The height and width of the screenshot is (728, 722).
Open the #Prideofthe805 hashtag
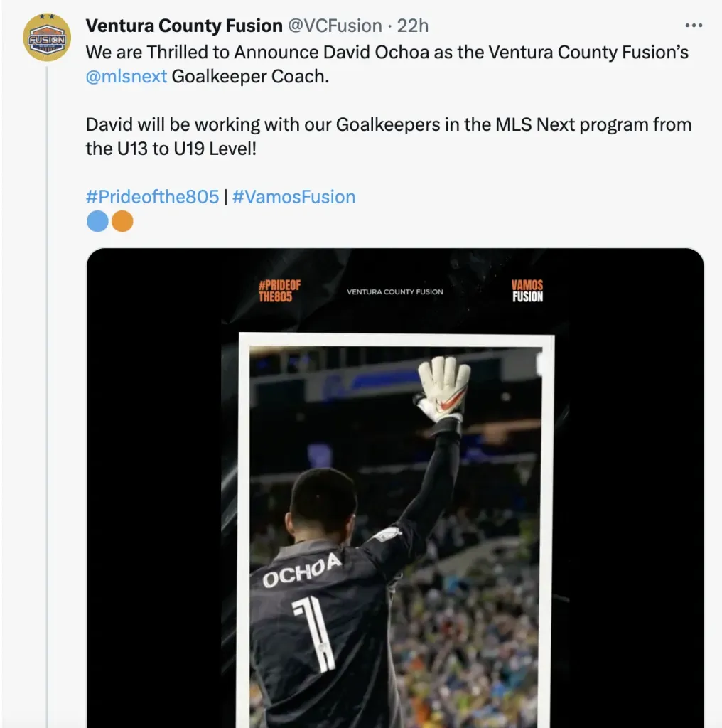tap(152, 196)
